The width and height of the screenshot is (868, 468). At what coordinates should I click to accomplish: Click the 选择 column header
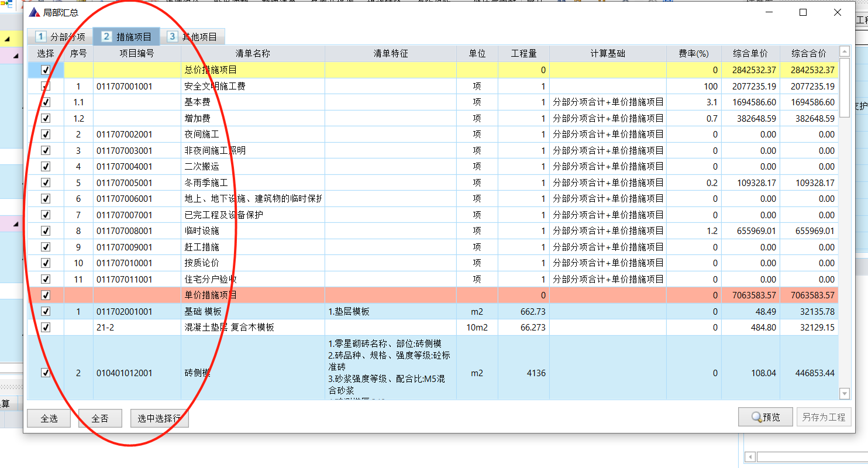coord(46,54)
